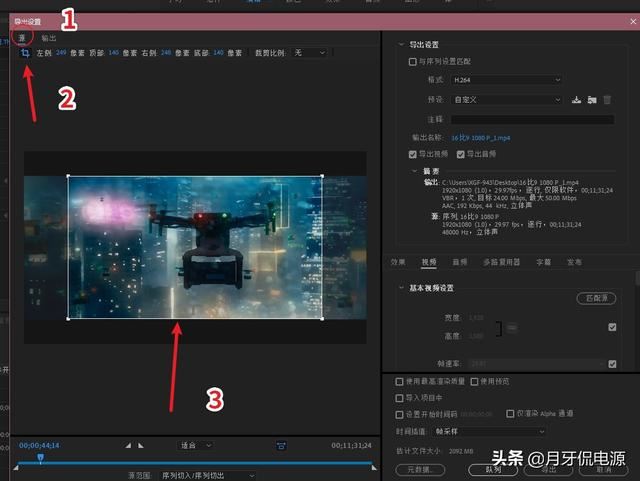Viewport: 640px width, 481px height.
Task: Open the 预设 自定义 dropdown
Action: coord(507,100)
